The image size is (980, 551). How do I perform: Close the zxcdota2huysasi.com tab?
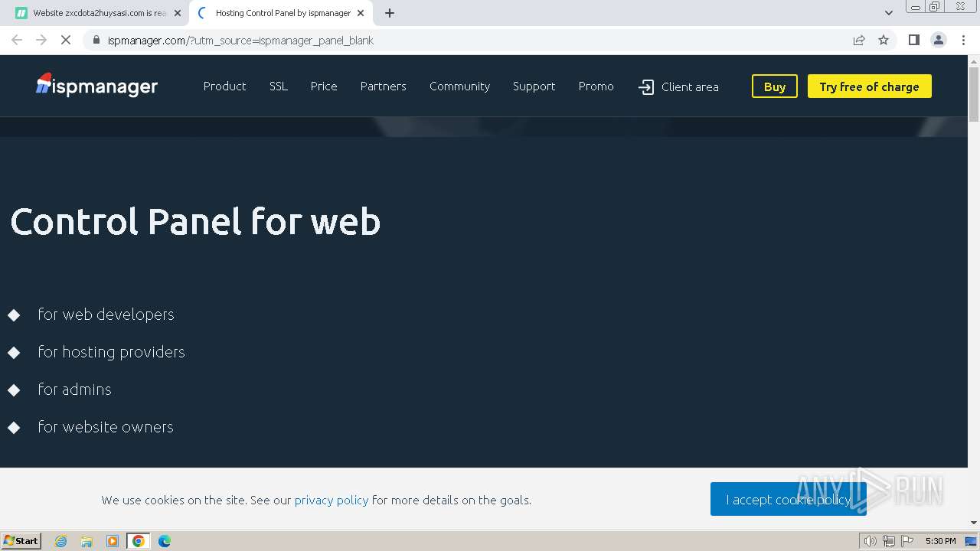tap(178, 13)
